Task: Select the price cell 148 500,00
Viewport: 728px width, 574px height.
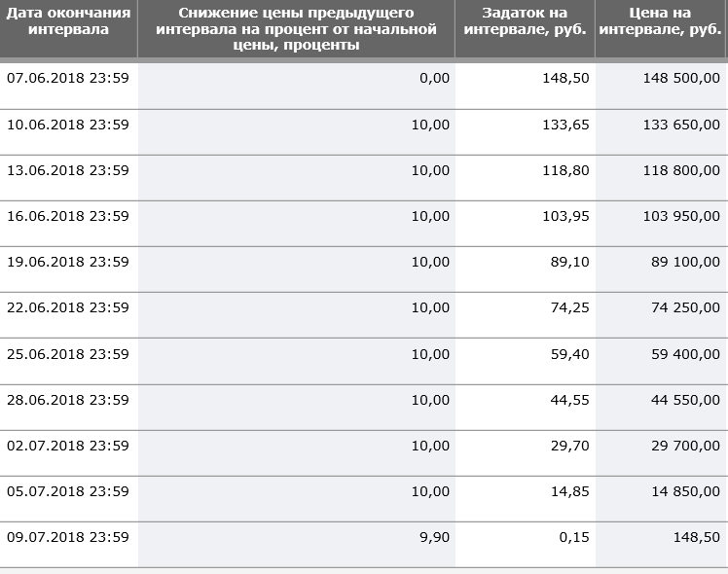Action: 681,78
